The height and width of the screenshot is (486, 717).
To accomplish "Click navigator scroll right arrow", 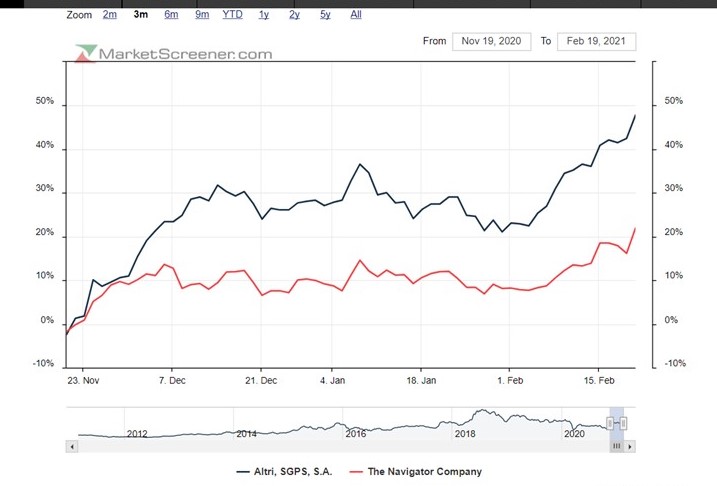I will [630, 446].
